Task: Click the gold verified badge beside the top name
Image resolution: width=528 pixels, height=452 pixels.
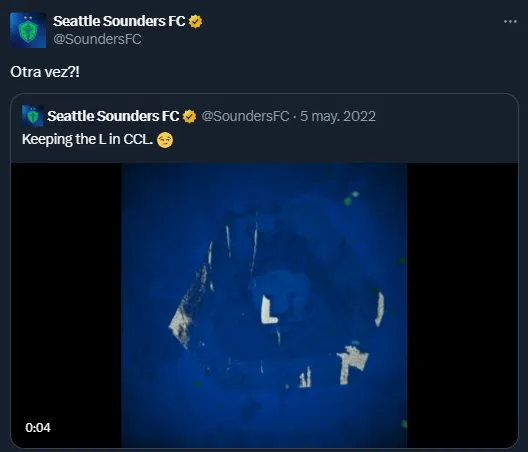Action: coord(195,22)
